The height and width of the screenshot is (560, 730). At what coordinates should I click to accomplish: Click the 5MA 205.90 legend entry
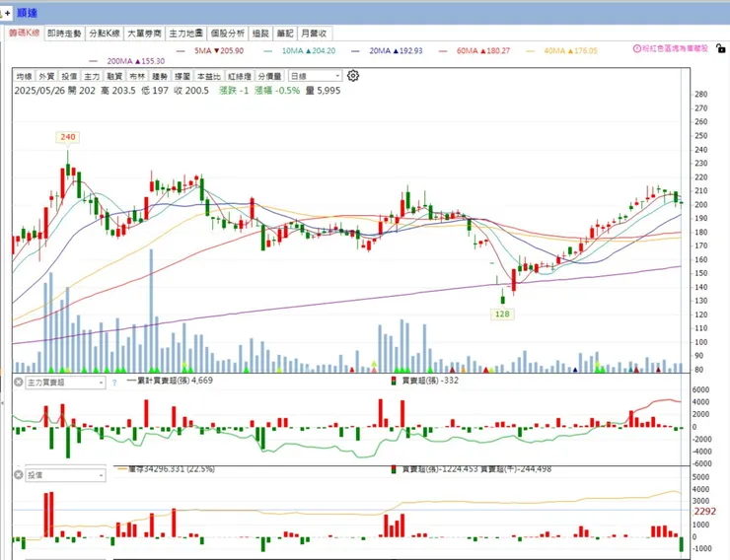pos(211,50)
